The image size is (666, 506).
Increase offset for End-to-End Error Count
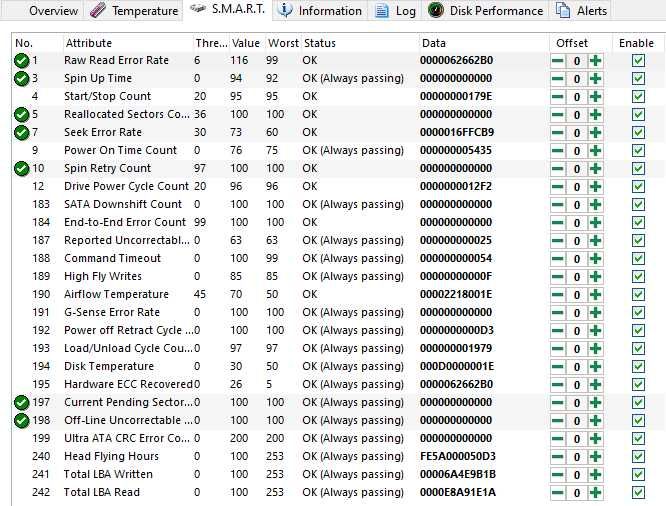[x=595, y=223]
